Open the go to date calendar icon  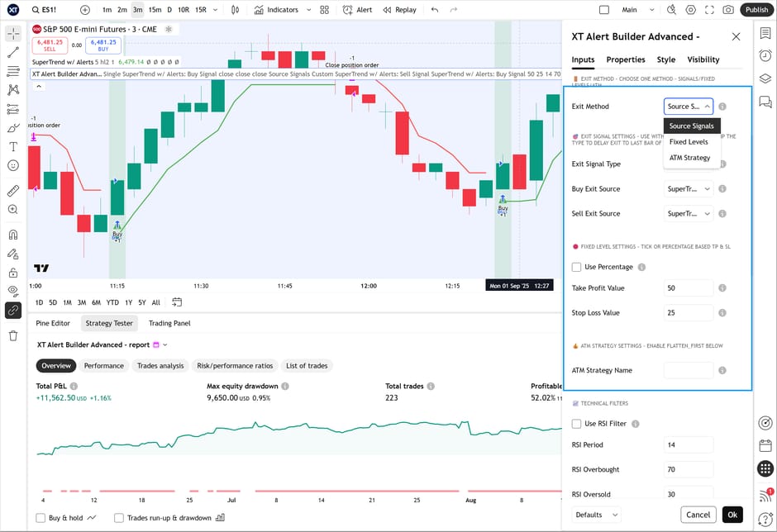pyautogui.click(x=177, y=302)
